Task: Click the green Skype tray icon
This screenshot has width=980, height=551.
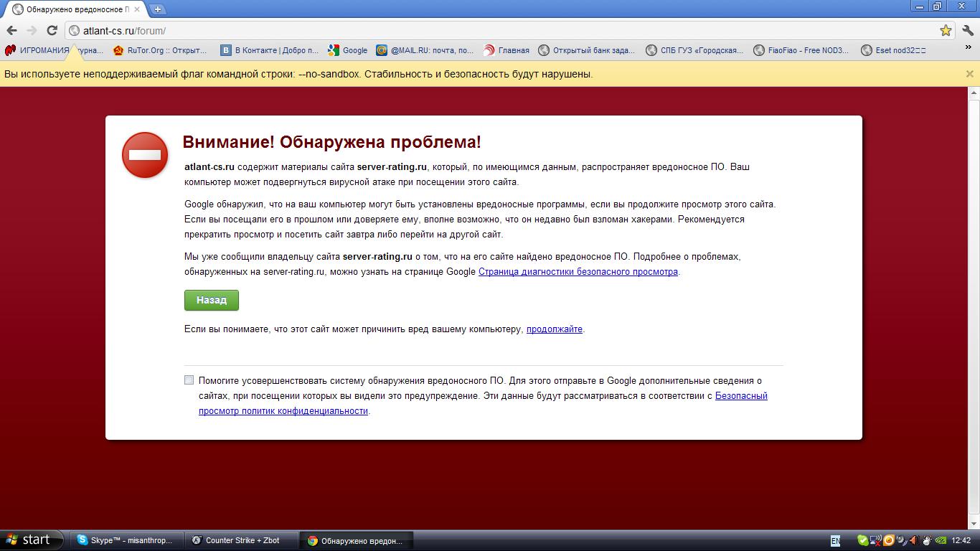Action: 863,541
